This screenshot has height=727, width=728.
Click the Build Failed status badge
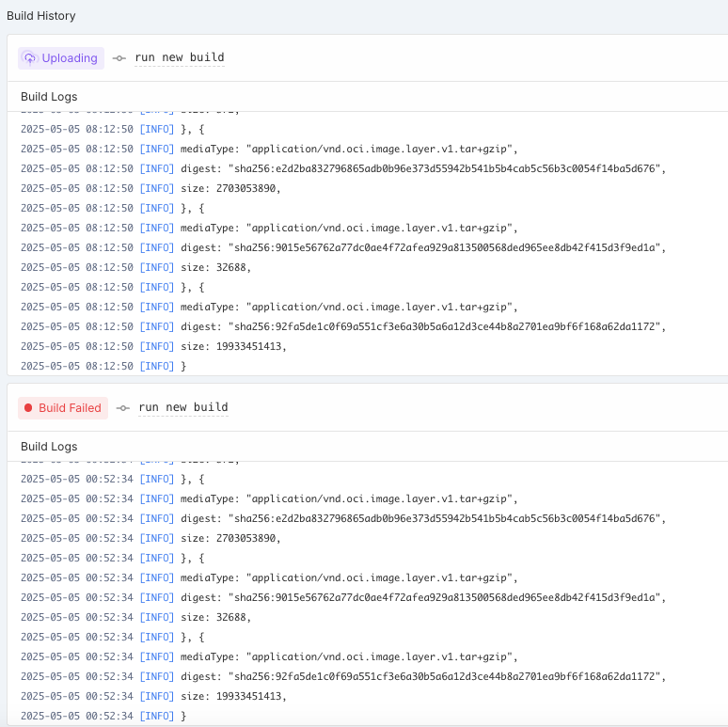pyautogui.click(x=62, y=408)
